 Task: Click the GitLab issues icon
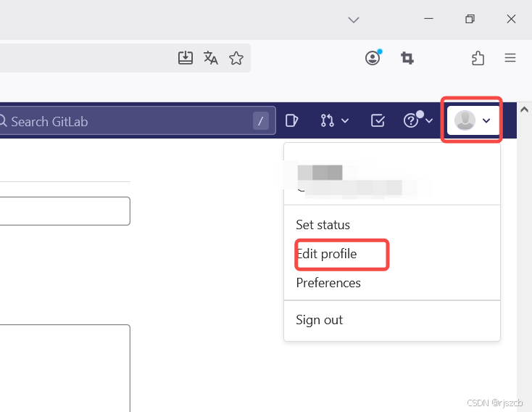point(292,120)
